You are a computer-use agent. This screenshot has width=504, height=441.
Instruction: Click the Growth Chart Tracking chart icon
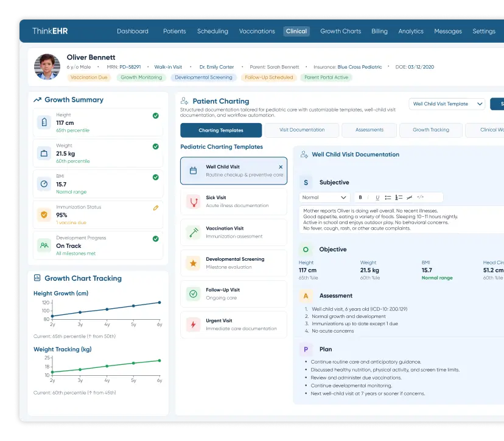tap(37, 278)
